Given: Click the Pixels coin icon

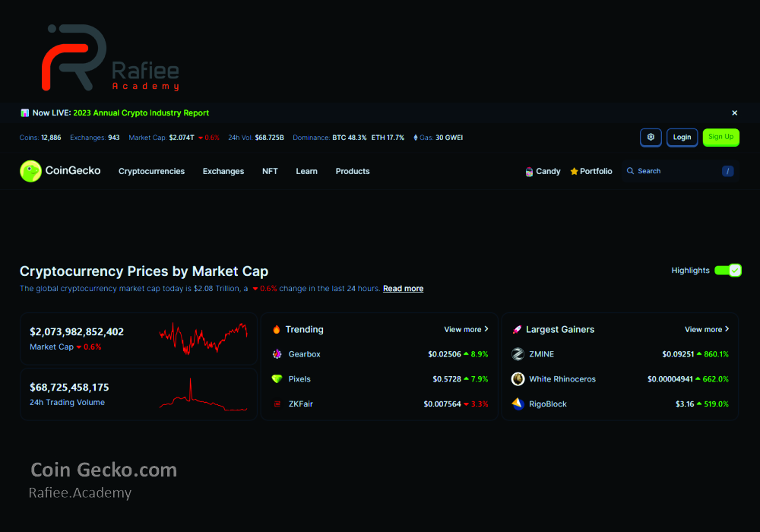Looking at the screenshot, I should click(x=277, y=379).
